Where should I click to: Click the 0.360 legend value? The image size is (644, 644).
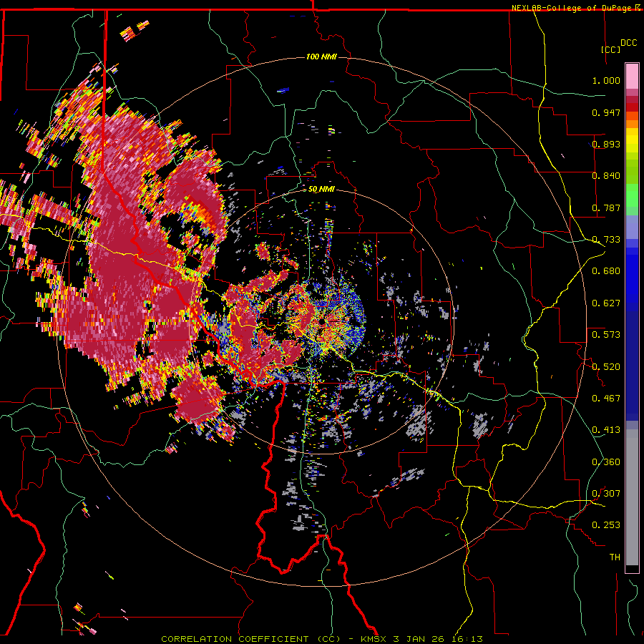click(606, 462)
